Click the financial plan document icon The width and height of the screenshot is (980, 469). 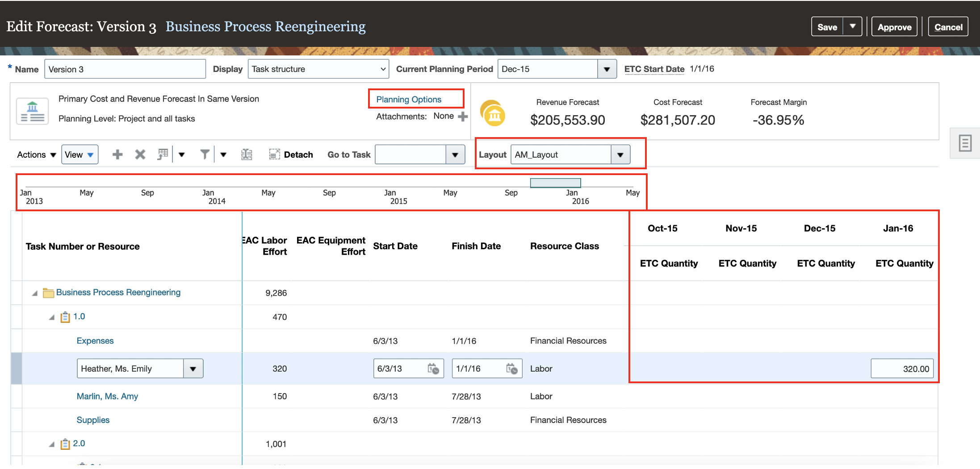(x=32, y=111)
